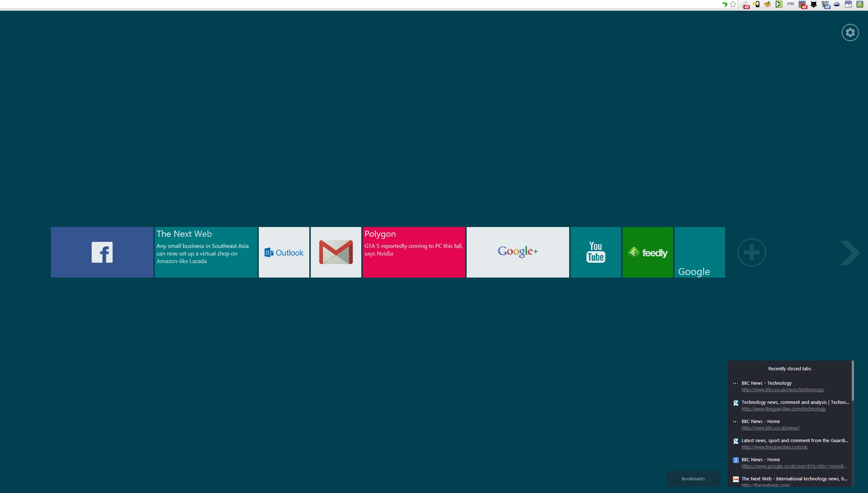Reopen Latest news, sport and comment Guardian tab
Screen dimensions: 868x493
click(x=795, y=440)
